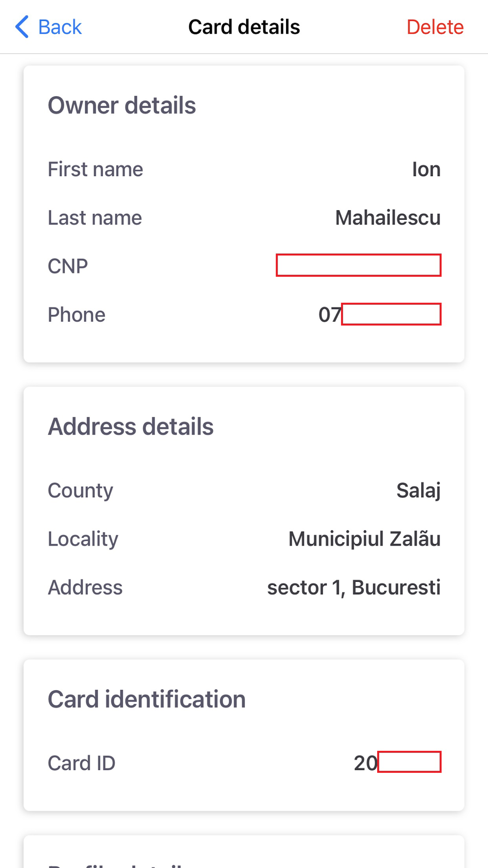Viewport: 488px width, 868px height.
Task: Select the Owner details heading
Action: coord(122,105)
